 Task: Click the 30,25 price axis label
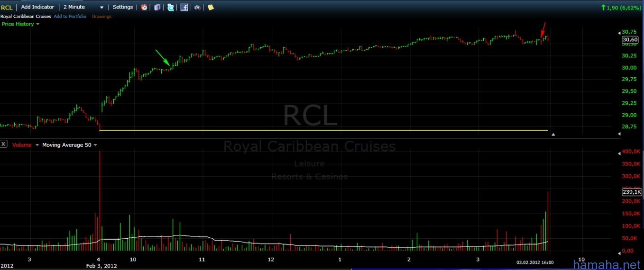(629, 56)
